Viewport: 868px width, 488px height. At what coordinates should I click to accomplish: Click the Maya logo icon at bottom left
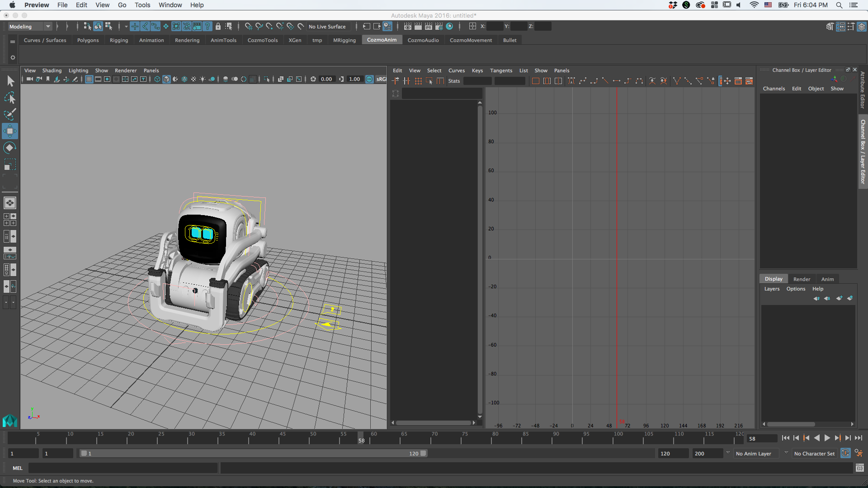(x=9, y=421)
